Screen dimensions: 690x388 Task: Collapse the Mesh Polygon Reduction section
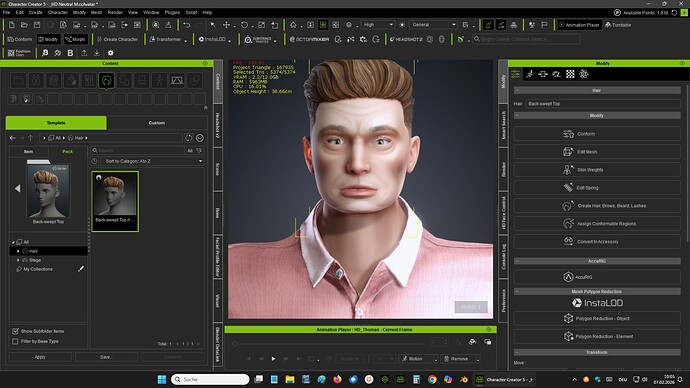click(x=517, y=292)
